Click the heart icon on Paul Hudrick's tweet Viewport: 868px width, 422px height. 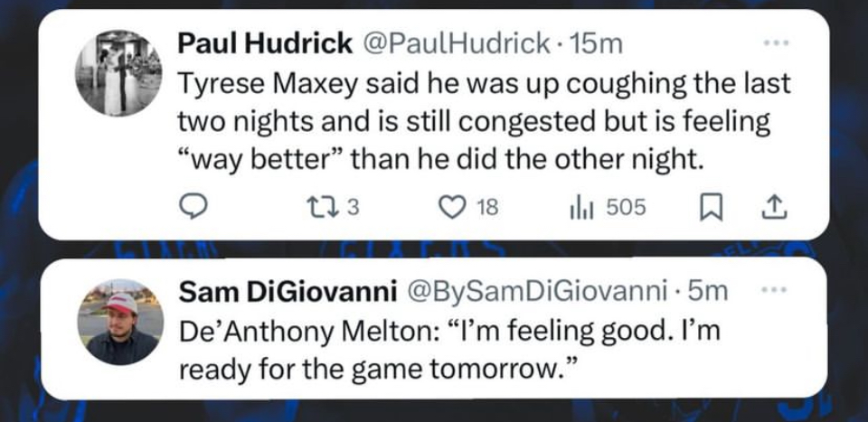[449, 208]
